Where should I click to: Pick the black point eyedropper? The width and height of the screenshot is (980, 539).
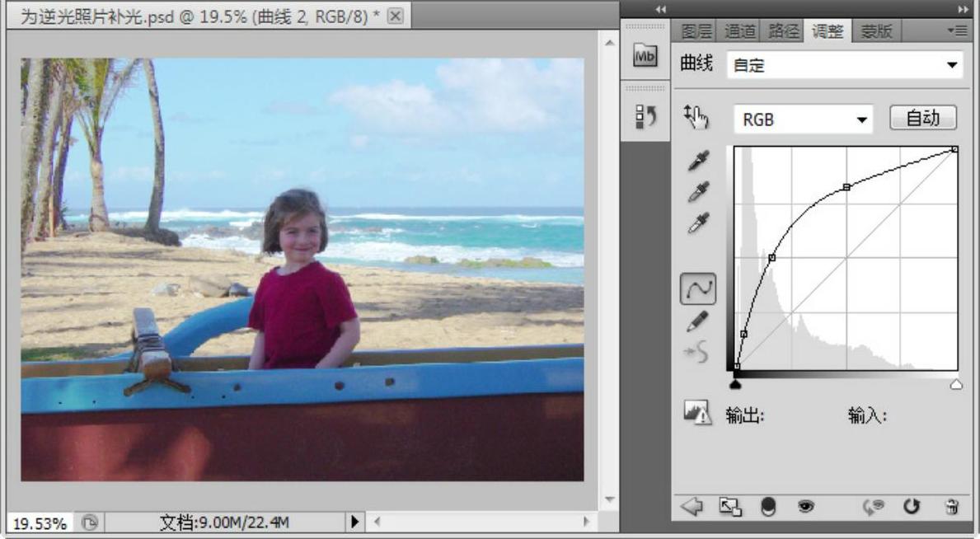click(697, 162)
